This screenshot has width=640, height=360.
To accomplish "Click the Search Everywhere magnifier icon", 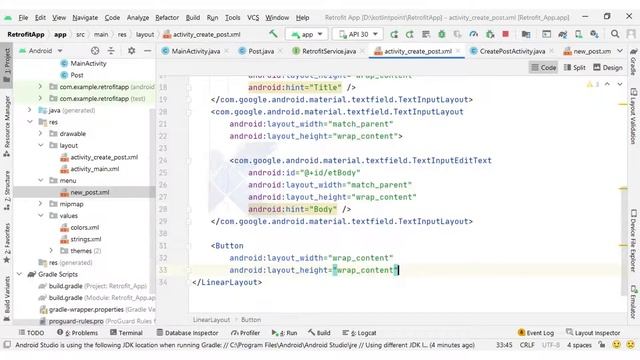I will coord(615,34).
